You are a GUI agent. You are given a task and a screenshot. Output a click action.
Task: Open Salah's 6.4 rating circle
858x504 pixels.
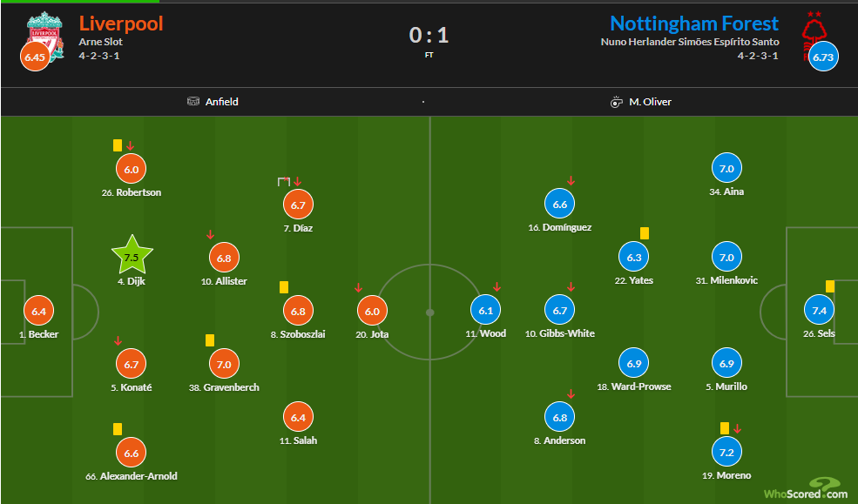298,417
